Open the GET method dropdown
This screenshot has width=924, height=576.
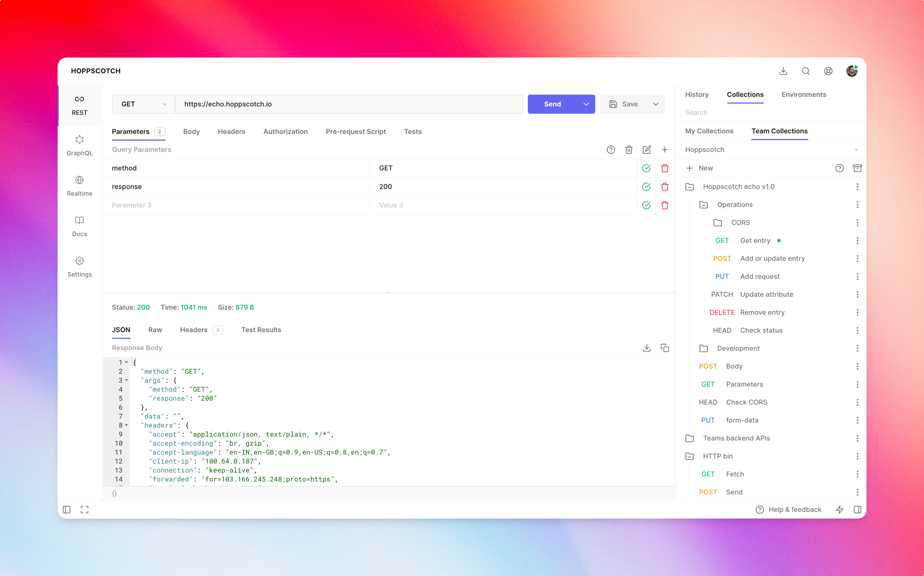(x=143, y=104)
